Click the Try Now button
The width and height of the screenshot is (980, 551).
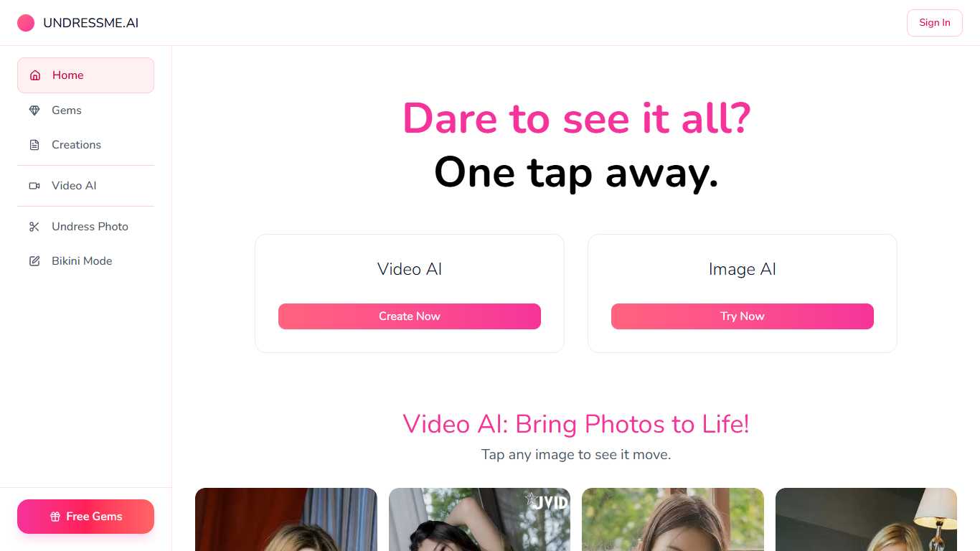(743, 316)
